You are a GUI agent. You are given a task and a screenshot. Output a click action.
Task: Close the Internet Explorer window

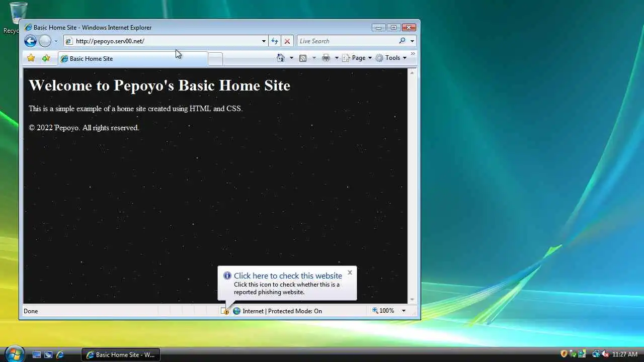tap(409, 28)
